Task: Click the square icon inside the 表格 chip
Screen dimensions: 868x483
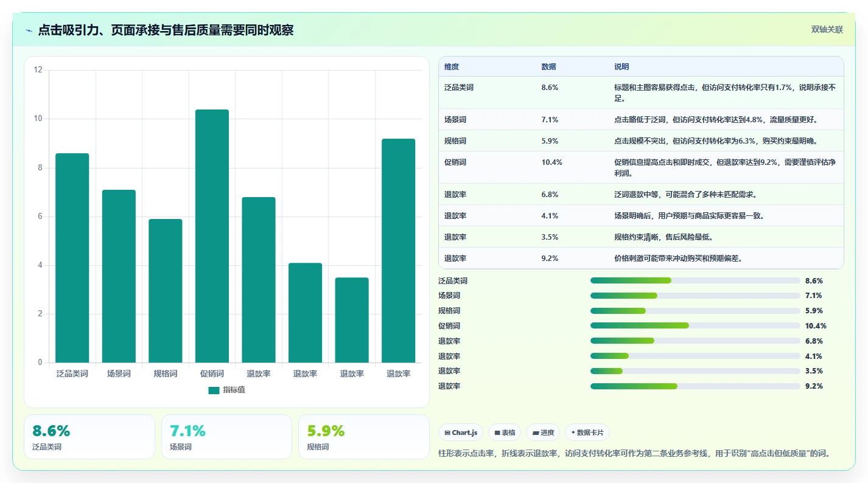Action: 497,433
